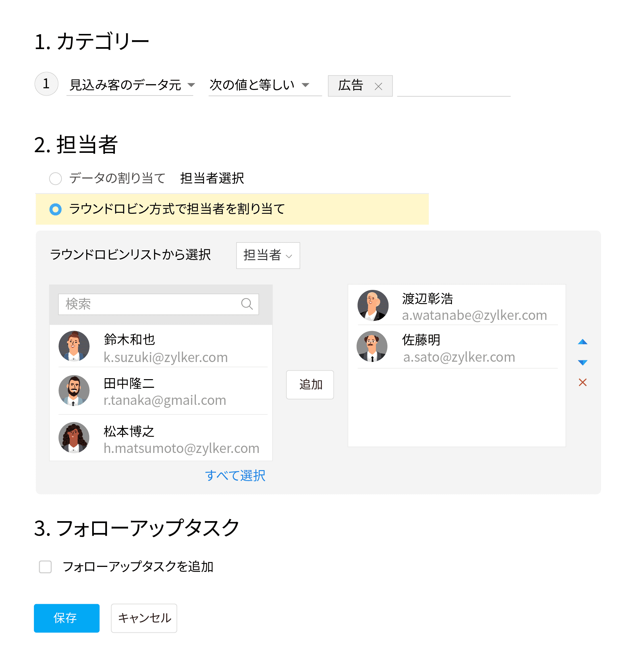
Task: Select 鈴木和也's avatar
Action: click(x=74, y=346)
